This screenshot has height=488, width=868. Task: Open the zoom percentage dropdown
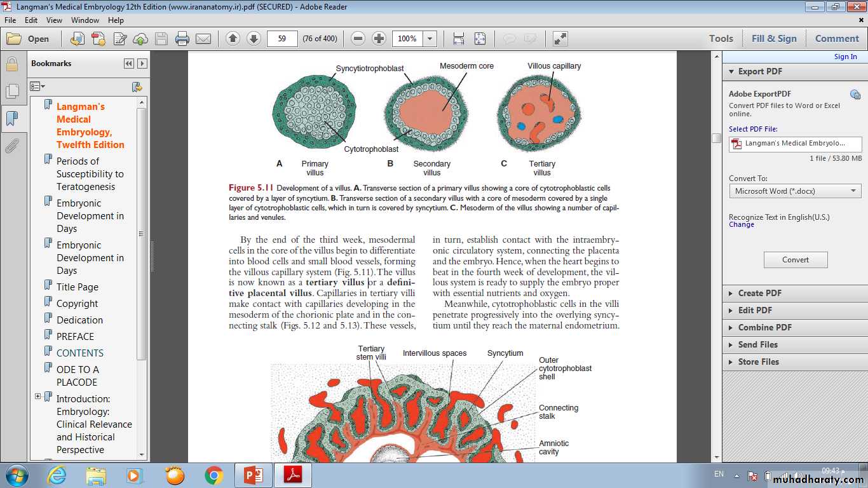(431, 39)
